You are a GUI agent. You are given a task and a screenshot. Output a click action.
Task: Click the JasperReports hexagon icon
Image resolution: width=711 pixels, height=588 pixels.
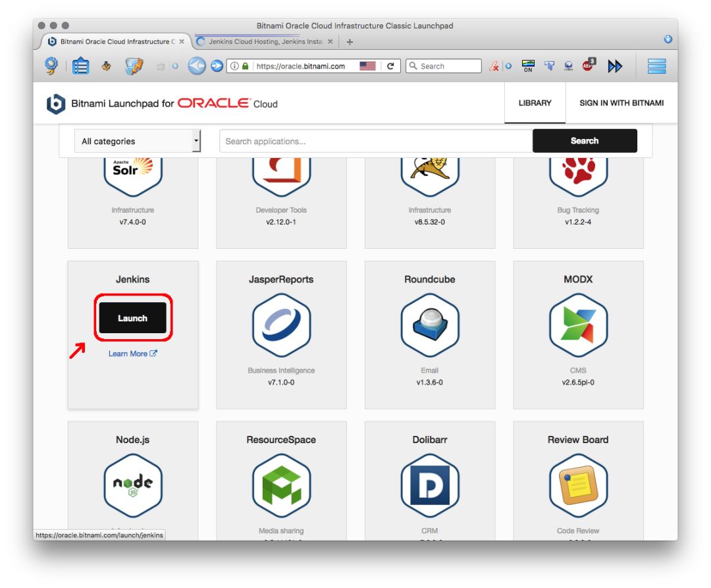coord(281,325)
